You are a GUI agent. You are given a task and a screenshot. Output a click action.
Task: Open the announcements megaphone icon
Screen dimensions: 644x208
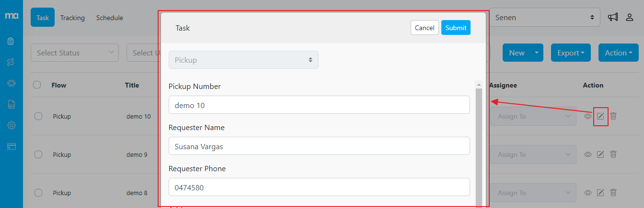613,17
